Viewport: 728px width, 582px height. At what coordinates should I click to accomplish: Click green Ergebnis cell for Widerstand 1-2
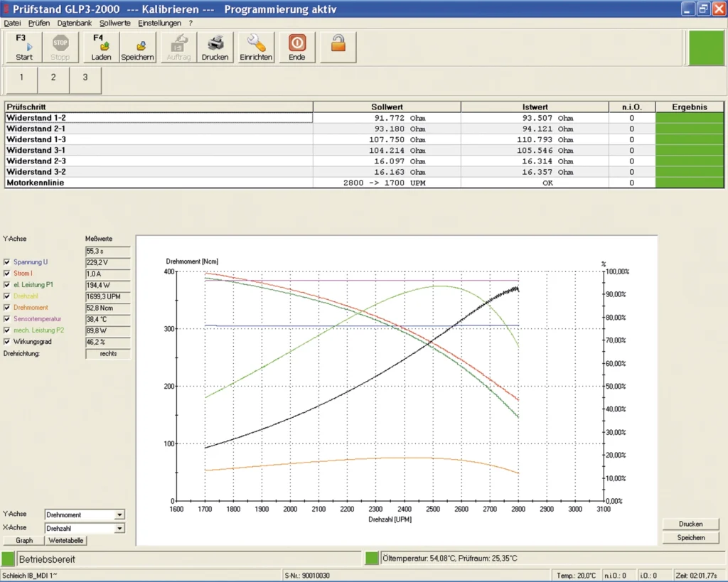coord(689,118)
